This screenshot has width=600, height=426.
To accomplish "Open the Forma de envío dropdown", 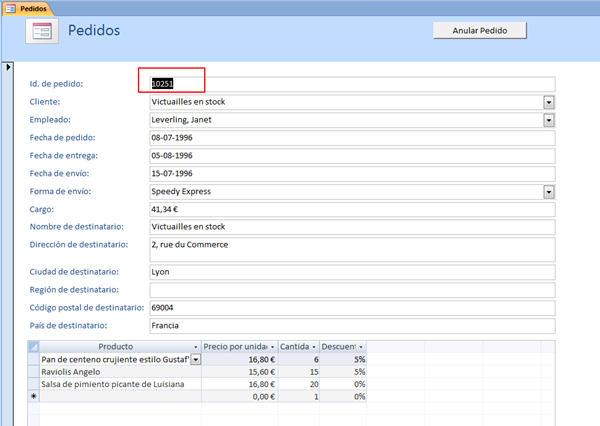I will point(549,192).
